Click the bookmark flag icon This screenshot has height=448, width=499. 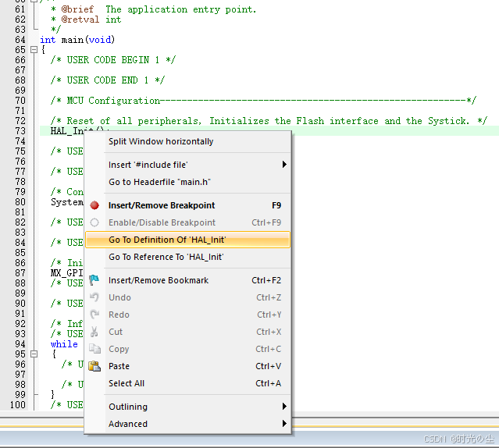94,280
